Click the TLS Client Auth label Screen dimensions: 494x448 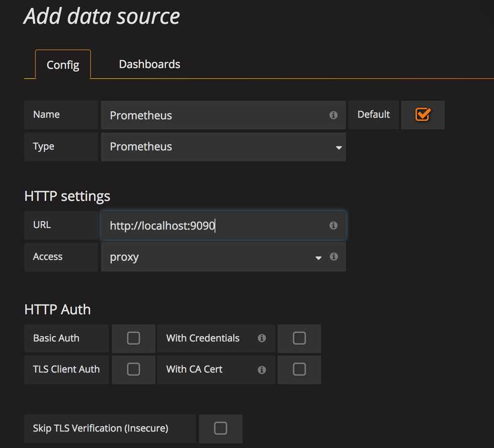point(66,369)
